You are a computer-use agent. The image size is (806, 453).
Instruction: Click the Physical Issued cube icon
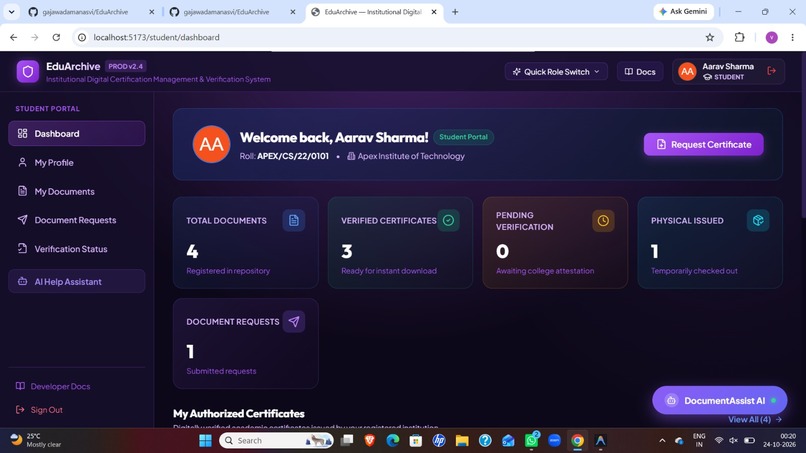(x=758, y=220)
